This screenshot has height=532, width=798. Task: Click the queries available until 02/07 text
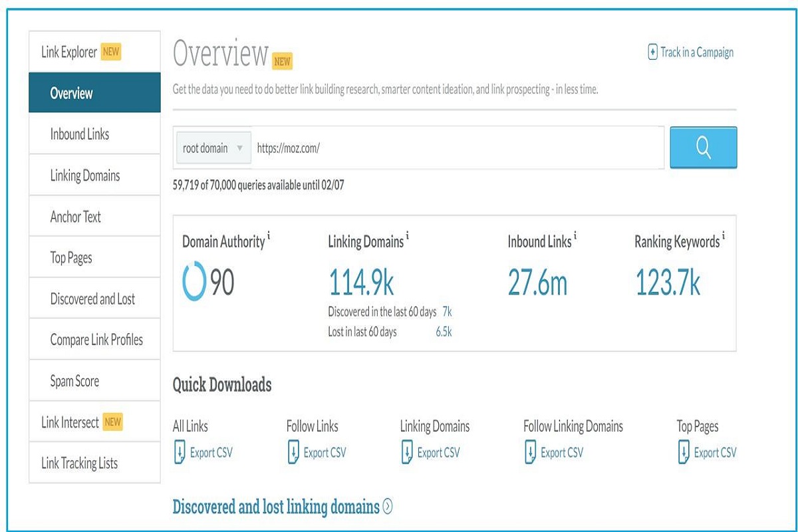(258, 186)
